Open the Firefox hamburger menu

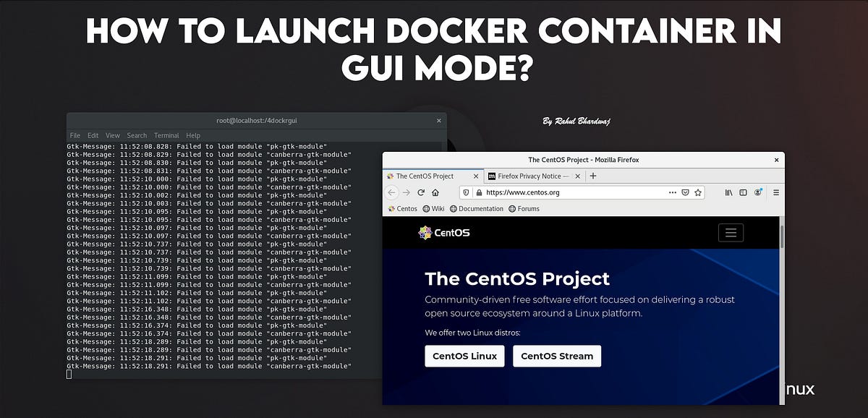775,192
